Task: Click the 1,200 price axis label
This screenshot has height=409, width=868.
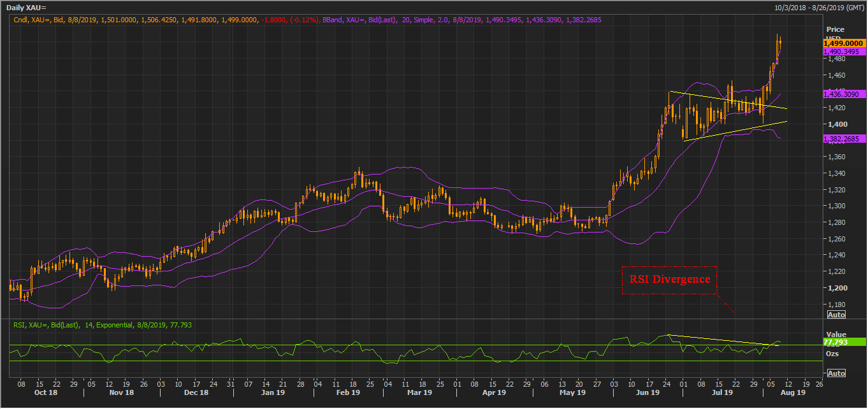Action: pos(836,288)
